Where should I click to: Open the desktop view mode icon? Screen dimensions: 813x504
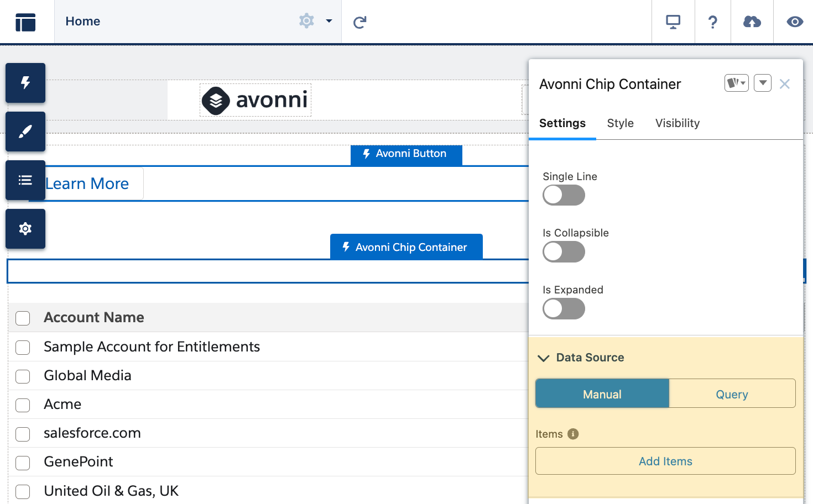coord(673,22)
